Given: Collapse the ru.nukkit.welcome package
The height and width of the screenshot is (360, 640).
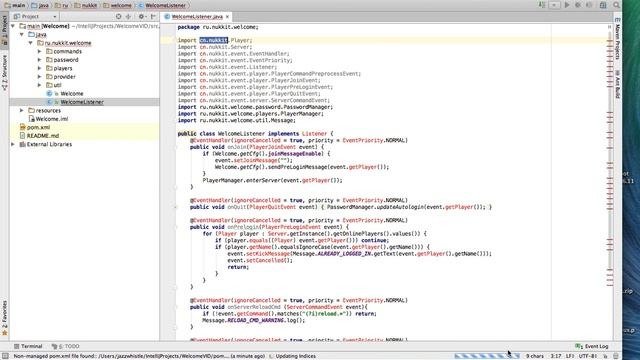Looking at the screenshot, I should pyautogui.click(x=31, y=43).
